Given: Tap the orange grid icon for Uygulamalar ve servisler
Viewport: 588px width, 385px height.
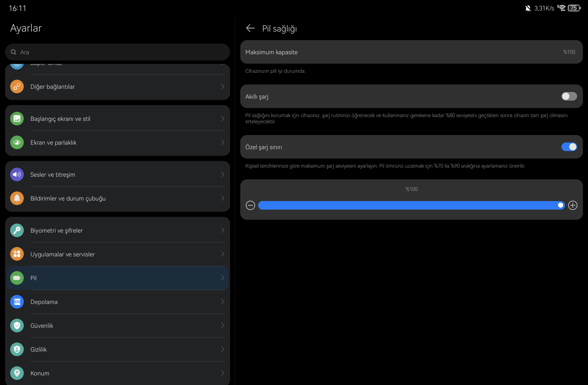Looking at the screenshot, I should [x=17, y=254].
